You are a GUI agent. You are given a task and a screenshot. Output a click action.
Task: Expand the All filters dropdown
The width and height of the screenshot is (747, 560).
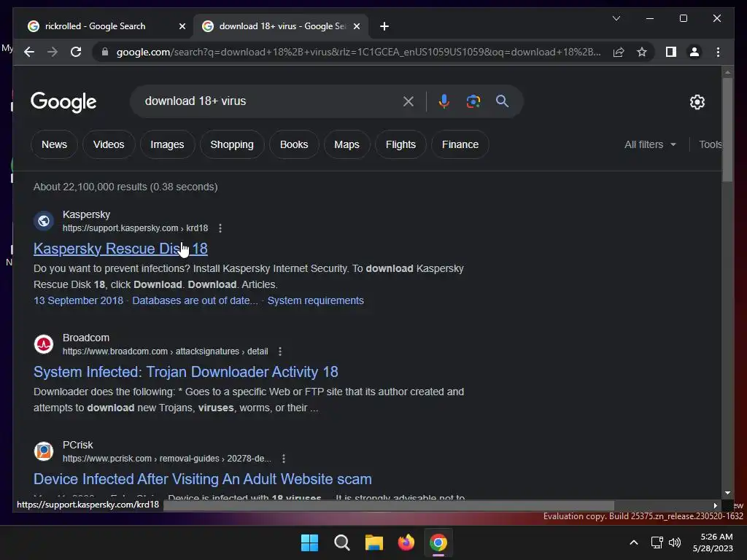click(x=650, y=144)
